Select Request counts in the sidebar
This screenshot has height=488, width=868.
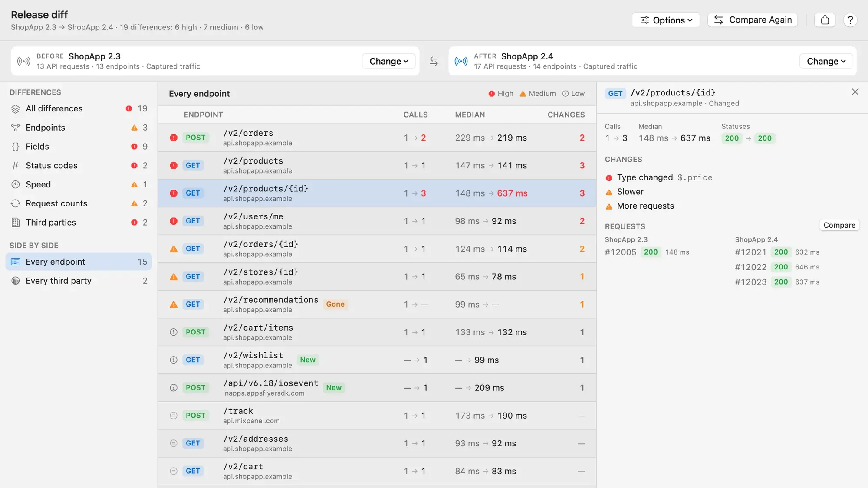(79, 203)
